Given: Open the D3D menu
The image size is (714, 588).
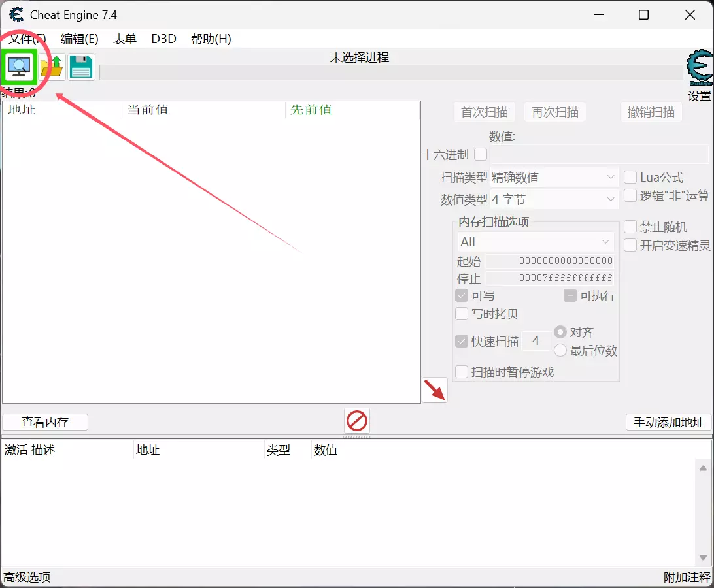Looking at the screenshot, I should coord(163,39).
